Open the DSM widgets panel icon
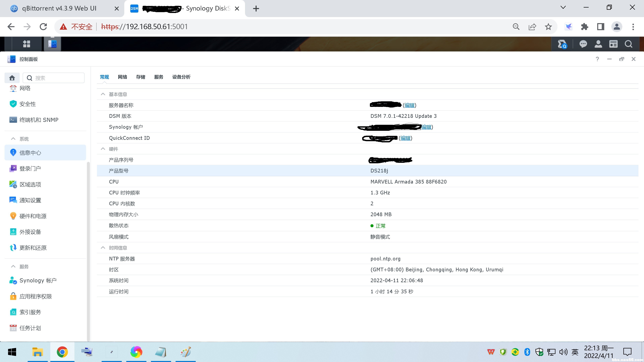 613,44
